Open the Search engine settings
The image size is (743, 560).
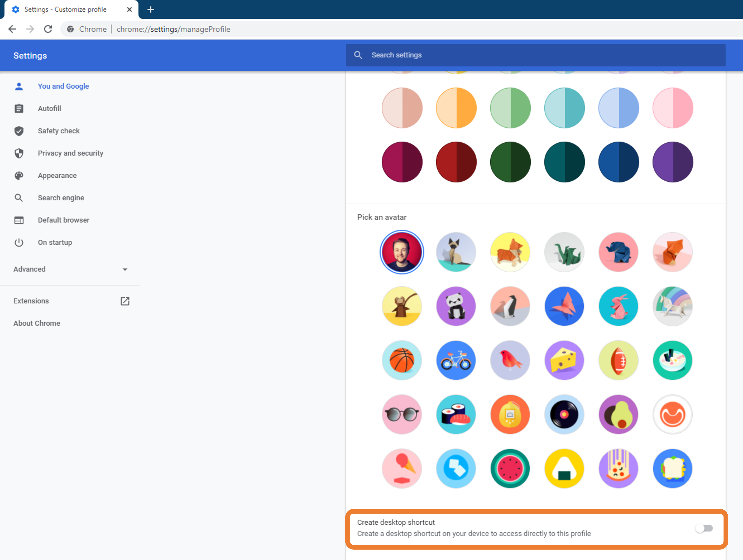[x=61, y=198]
